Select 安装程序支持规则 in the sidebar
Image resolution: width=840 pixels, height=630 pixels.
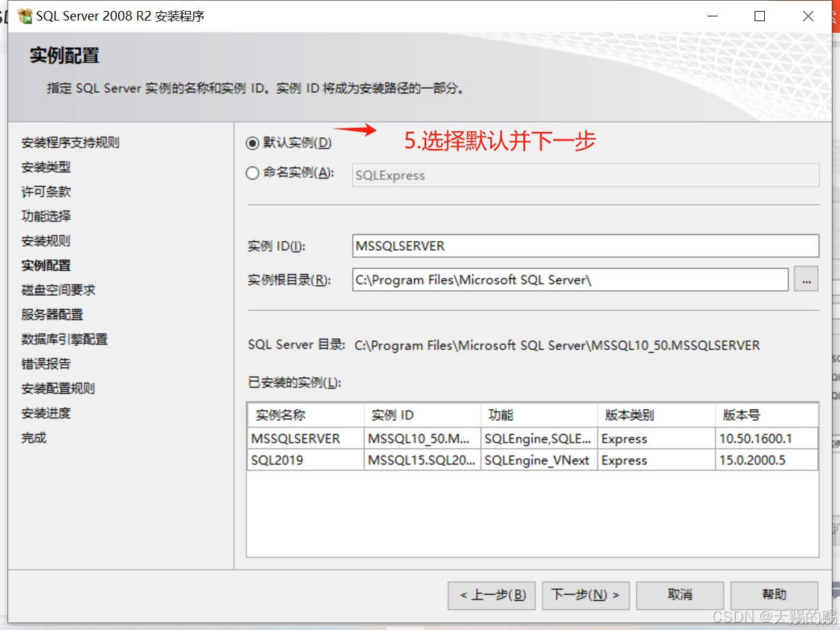click(70, 143)
